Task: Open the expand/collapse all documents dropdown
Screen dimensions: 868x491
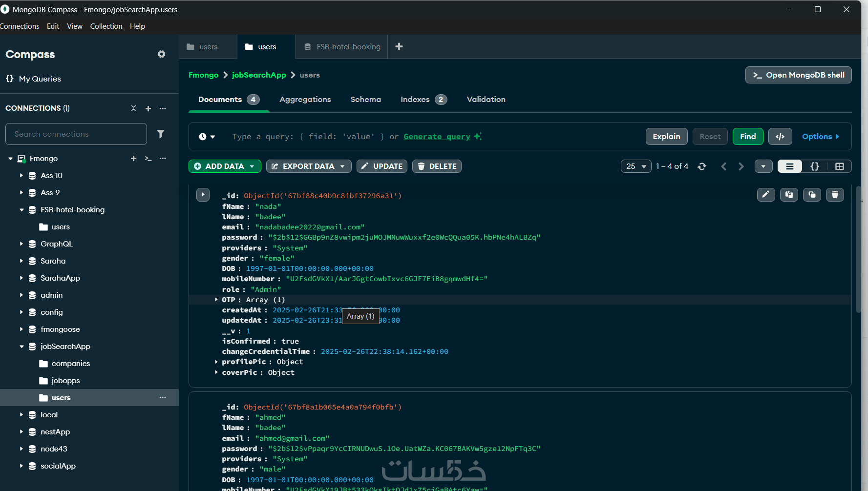Action: pos(763,166)
